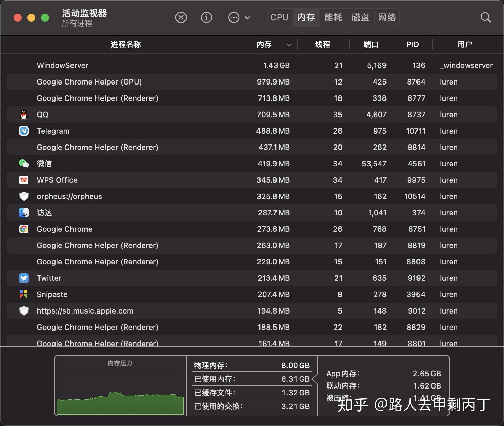
Task: Select the WPS Office process name
Action: [57, 180]
